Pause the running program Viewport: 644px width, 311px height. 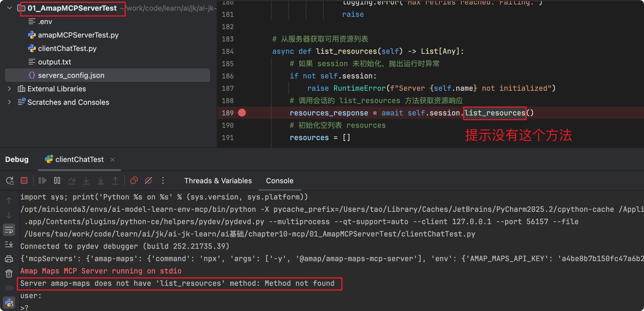tap(57, 180)
